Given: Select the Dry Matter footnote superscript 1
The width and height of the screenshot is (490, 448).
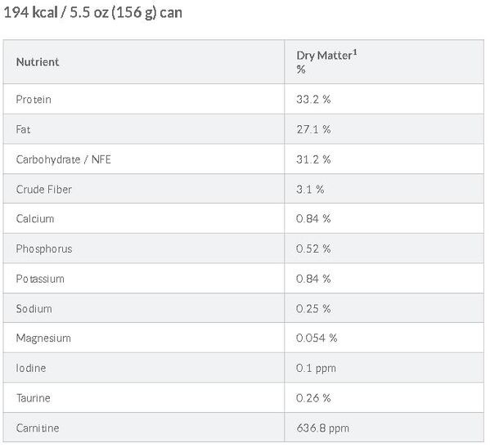Looking at the screenshot, I should (355, 52).
